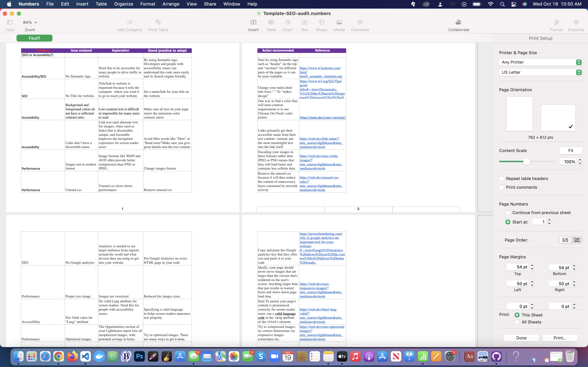The image size is (588, 367).
Task: Switch to the Feuil1 sheet tab
Action: pos(34,38)
